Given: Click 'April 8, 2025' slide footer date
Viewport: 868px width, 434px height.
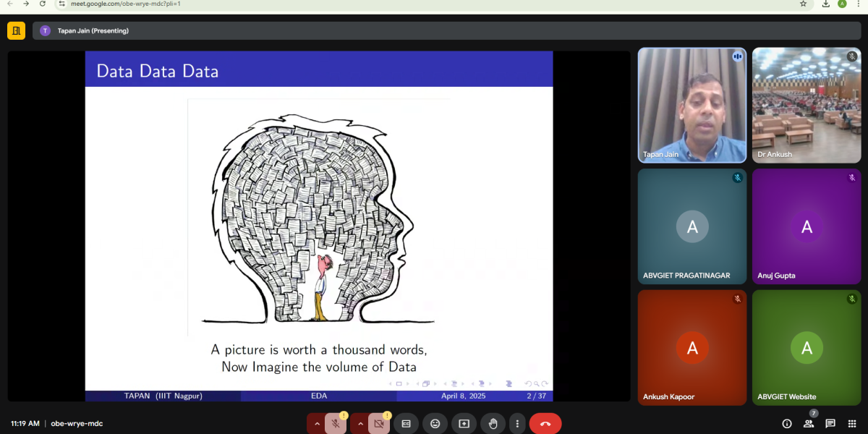Looking at the screenshot, I should [x=464, y=396].
